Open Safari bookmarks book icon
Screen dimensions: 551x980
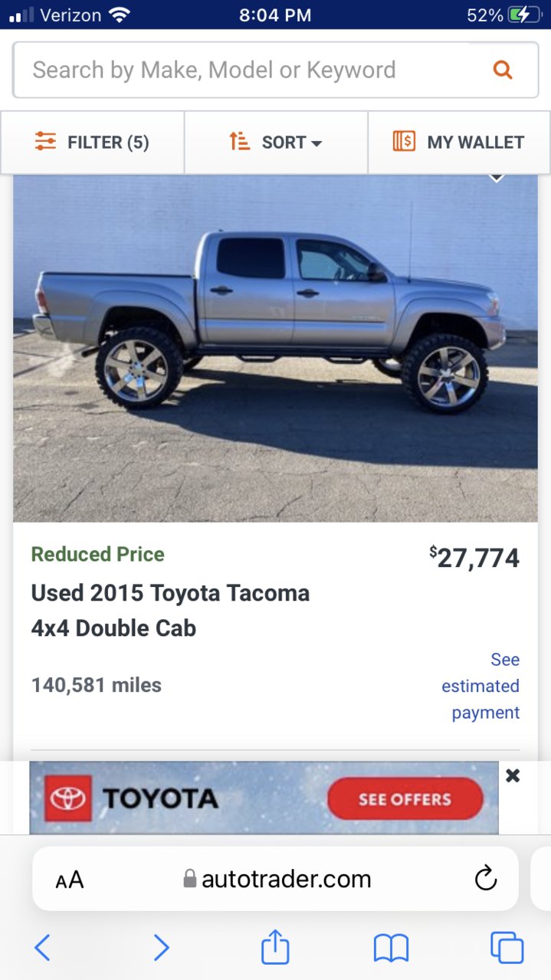391,949
